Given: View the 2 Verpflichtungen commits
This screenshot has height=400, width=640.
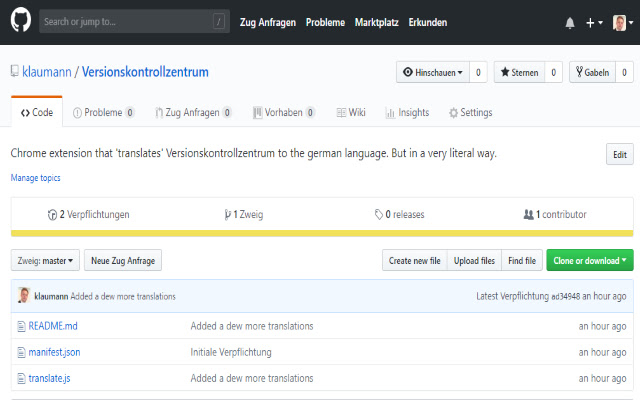Looking at the screenshot, I should point(89,214).
